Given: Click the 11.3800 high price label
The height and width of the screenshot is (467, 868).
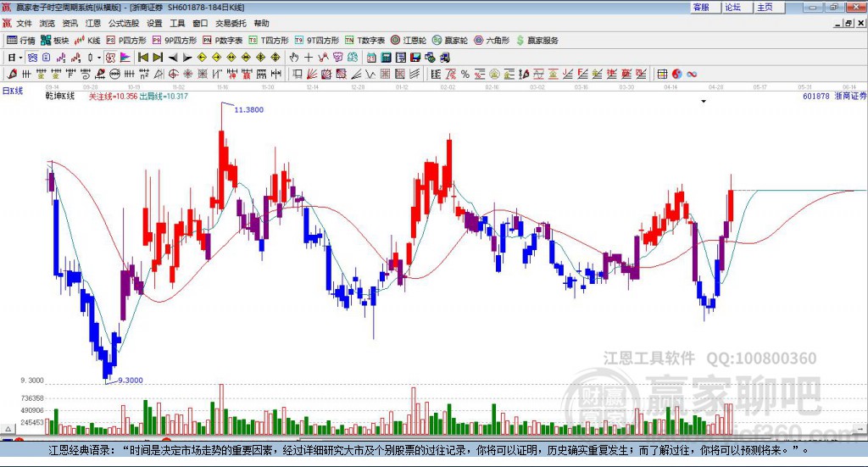Looking at the screenshot, I should pyautogui.click(x=248, y=109).
